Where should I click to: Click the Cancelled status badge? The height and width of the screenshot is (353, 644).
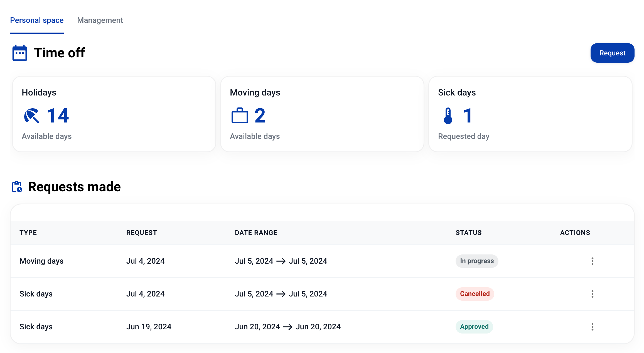pos(475,294)
